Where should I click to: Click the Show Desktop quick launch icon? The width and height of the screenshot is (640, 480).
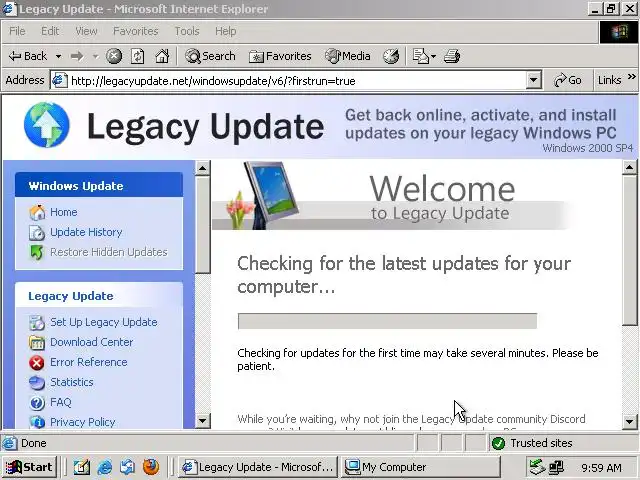pos(82,467)
